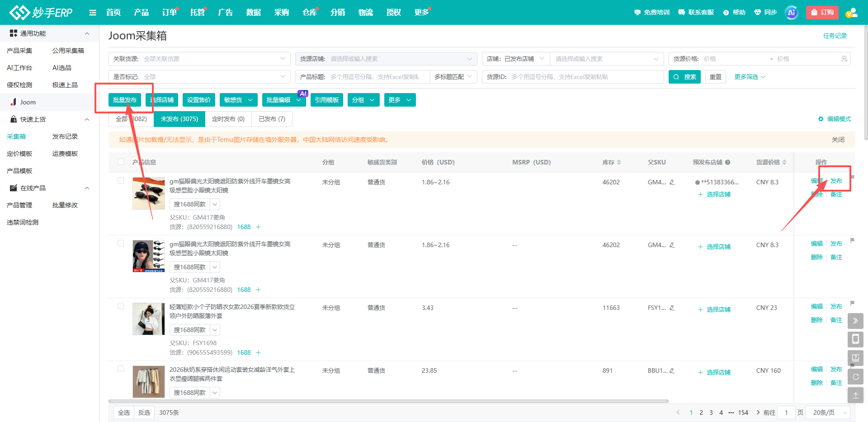Click the flag icon on third product row
This screenshot has width=868, height=422.
852,303
